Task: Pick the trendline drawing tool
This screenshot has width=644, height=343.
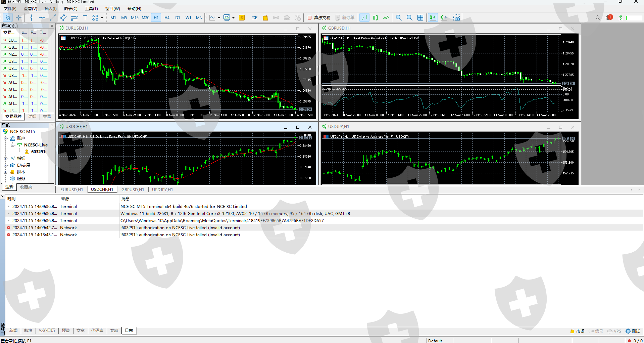Action: (x=53, y=18)
